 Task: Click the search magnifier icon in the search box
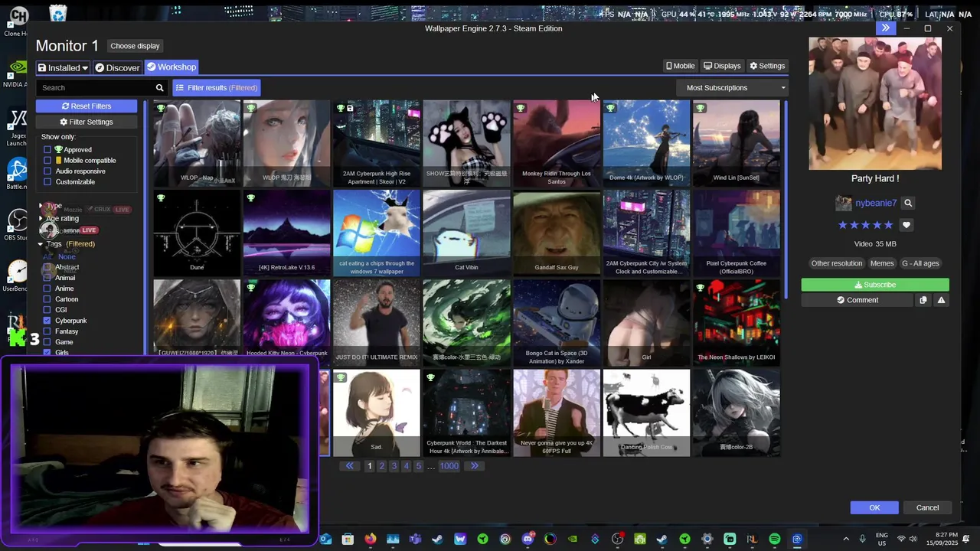point(159,88)
